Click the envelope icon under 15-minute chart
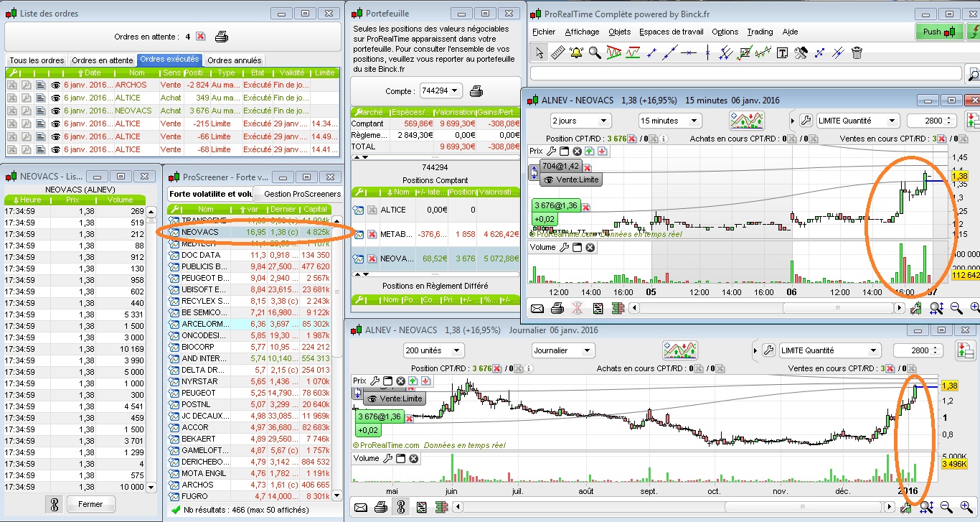 (537, 308)
